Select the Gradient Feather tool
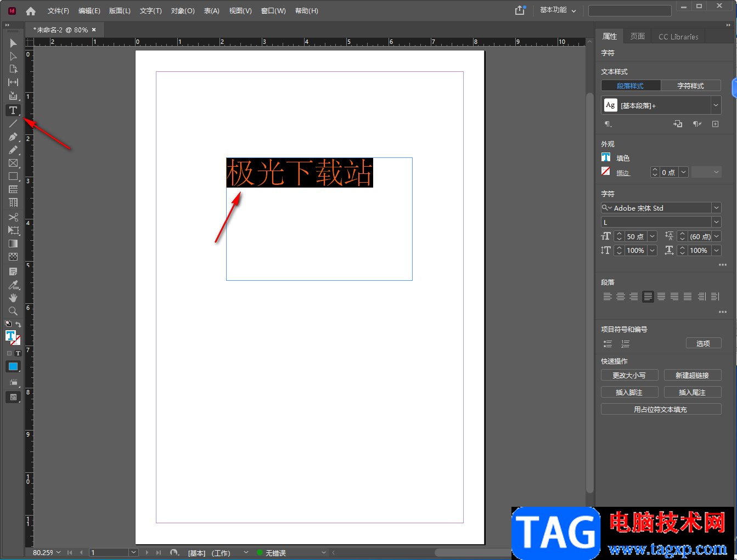 pos(13,257)
